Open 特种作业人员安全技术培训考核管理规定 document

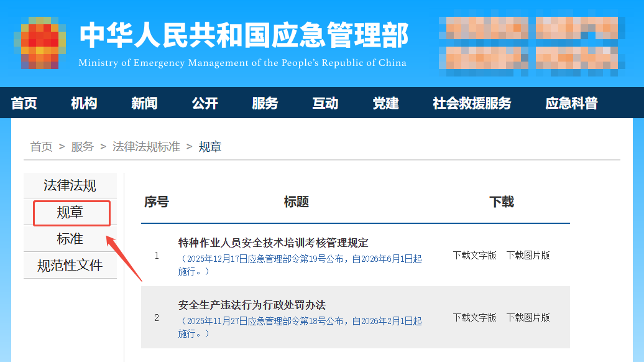click(274, 243)
